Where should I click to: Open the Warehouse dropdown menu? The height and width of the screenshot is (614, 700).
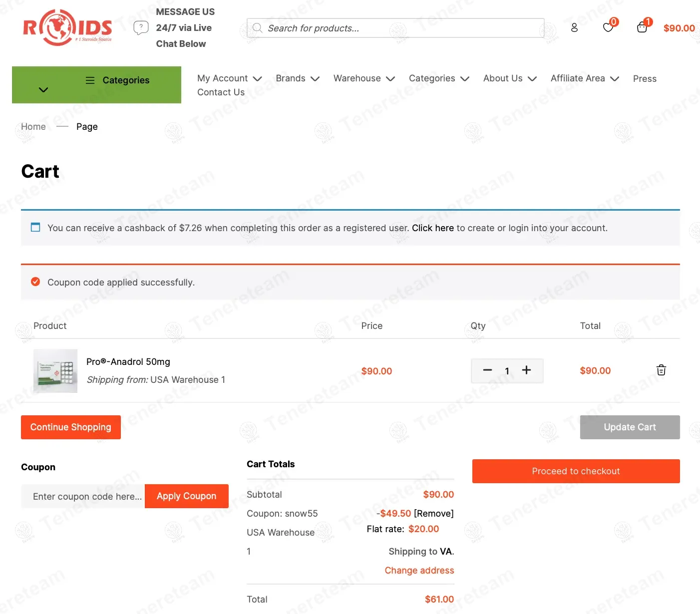tap(364, 78)
